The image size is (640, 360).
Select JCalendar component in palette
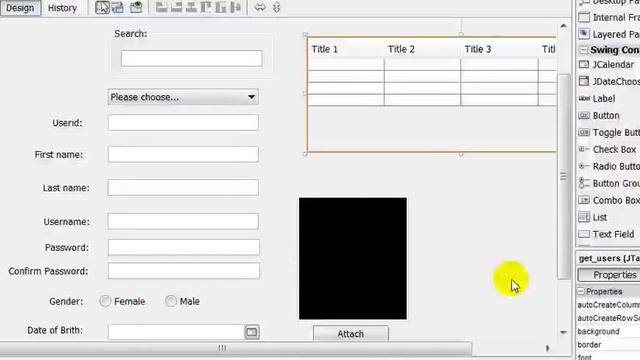pos(608,64)
